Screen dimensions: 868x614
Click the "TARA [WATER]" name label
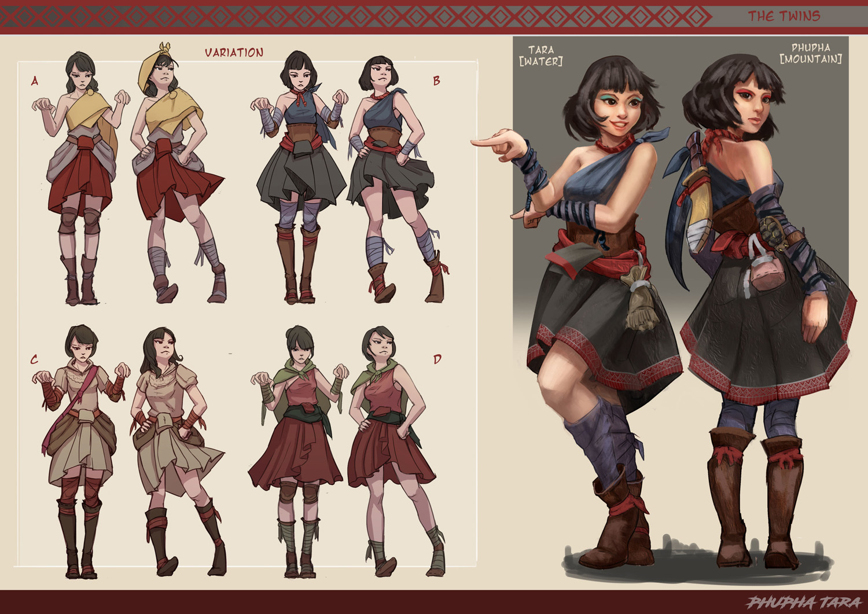[x=541, y=56]
